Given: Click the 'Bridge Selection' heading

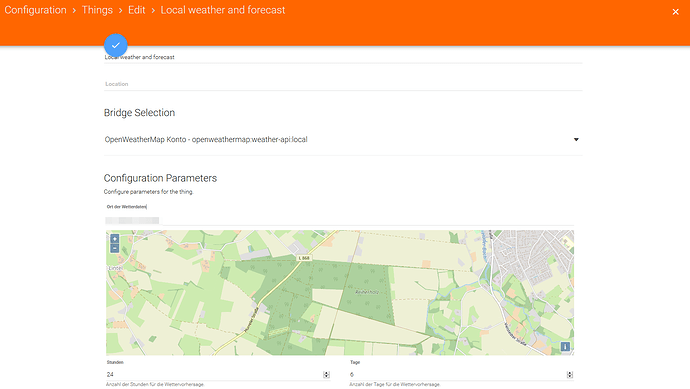Looking at the screenshot, I should coord(139,113).
